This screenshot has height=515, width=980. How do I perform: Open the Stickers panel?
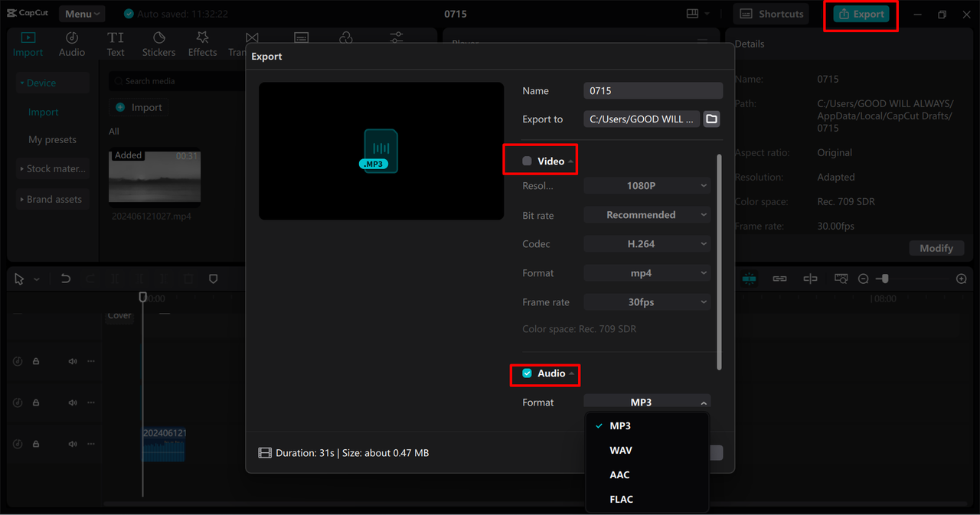[x=158, y=44]
